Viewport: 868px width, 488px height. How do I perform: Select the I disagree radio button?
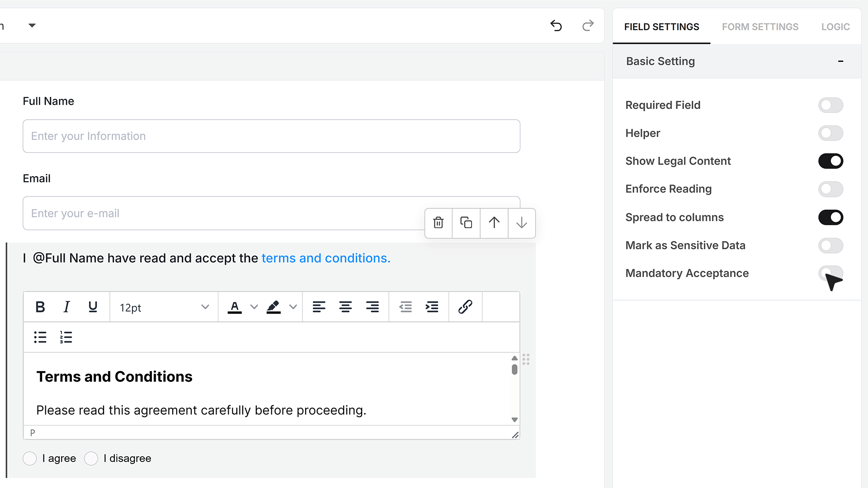tap(91, 458)
